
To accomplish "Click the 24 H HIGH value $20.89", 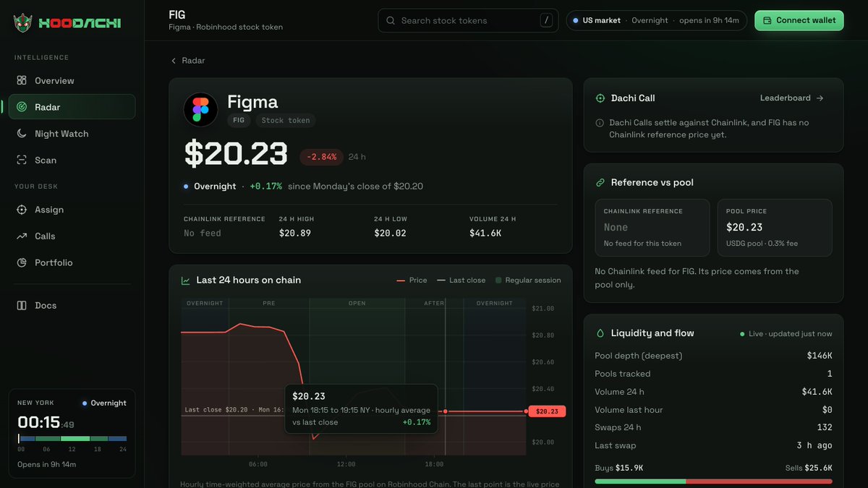I will tap(295, 233).
